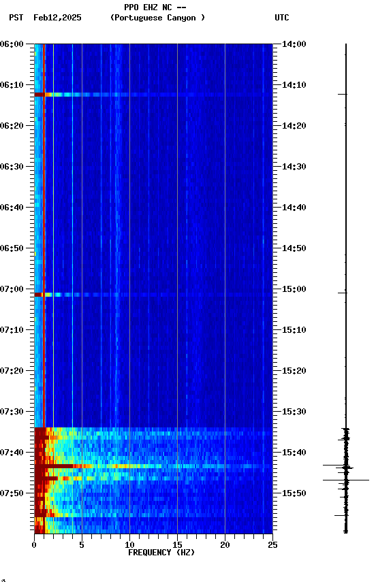Click the '0' frequency axis tick label
Viewport: 376px width, 588px height.
pyautogui.click(x=34, y=545)
